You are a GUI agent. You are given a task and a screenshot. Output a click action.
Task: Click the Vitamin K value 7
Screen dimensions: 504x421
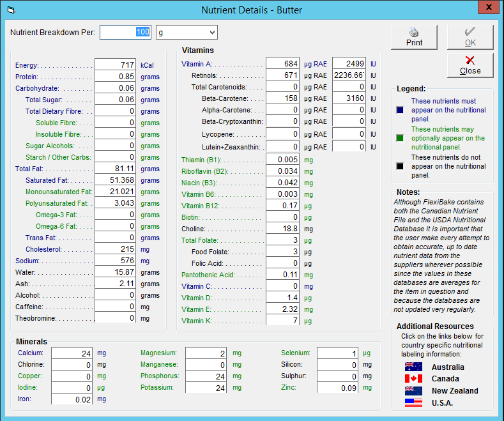pyautogui.click(x=282, y=321)
